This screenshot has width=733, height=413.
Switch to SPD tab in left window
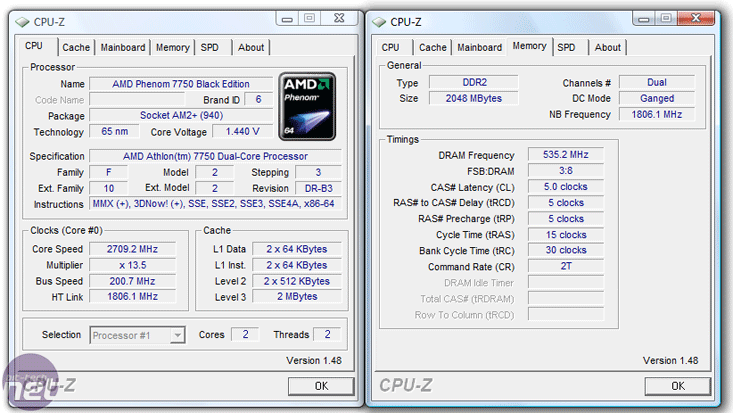coord(209,47)
